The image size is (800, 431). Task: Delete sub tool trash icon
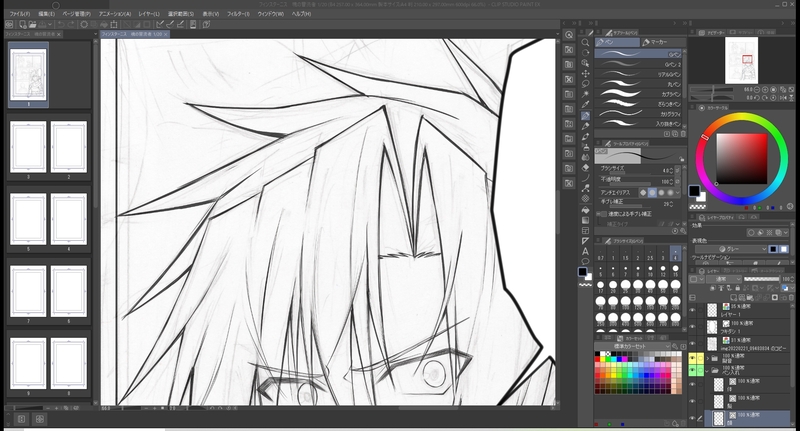pos(683,134)
